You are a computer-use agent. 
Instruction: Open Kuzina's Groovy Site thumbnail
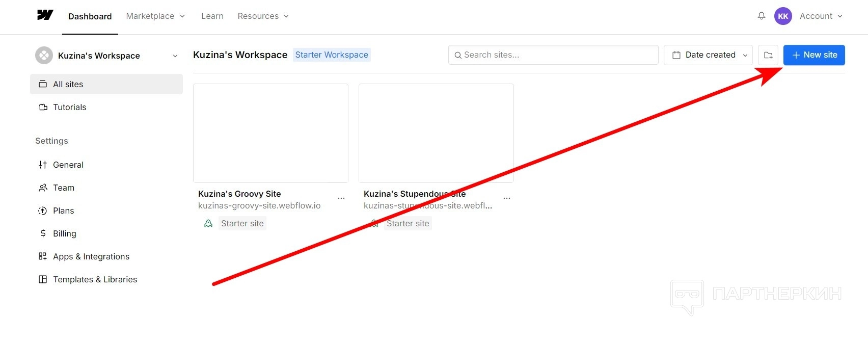(270, 133)
